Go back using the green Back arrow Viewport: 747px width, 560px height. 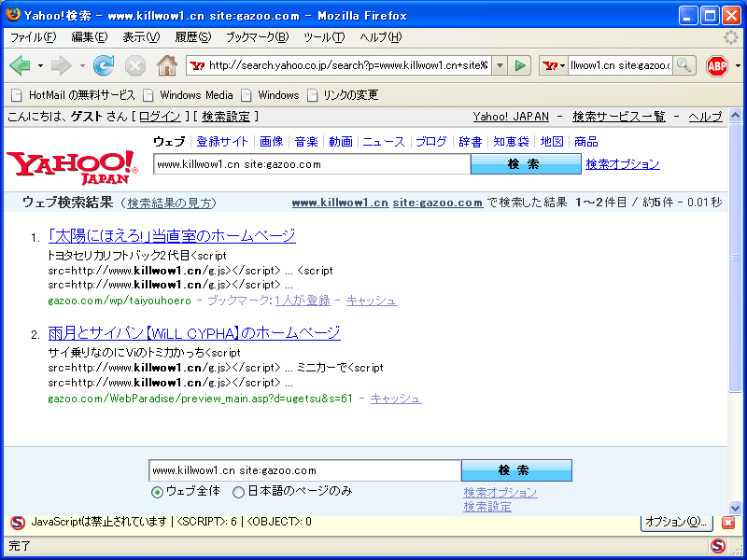[20, 65]
